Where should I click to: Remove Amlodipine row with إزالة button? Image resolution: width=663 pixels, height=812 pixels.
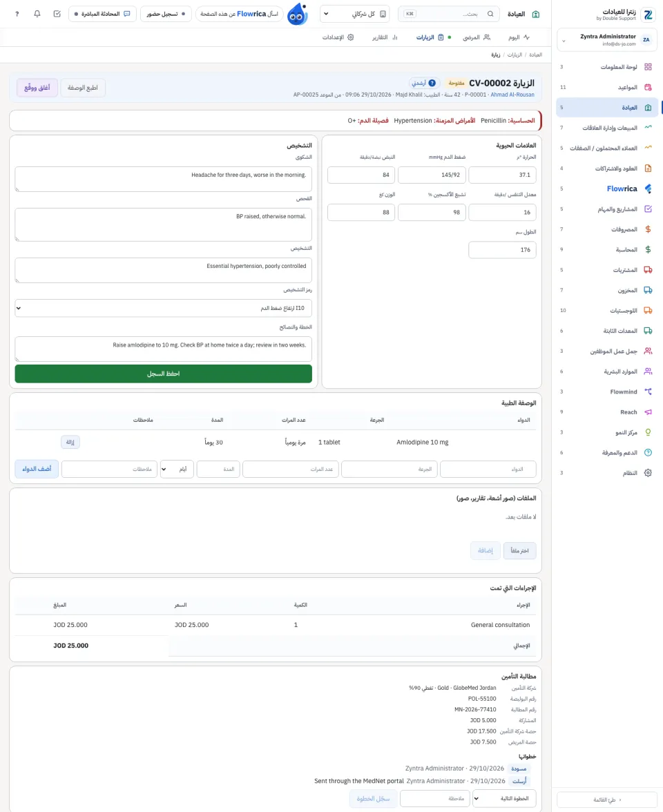click(x=70, y=442)
